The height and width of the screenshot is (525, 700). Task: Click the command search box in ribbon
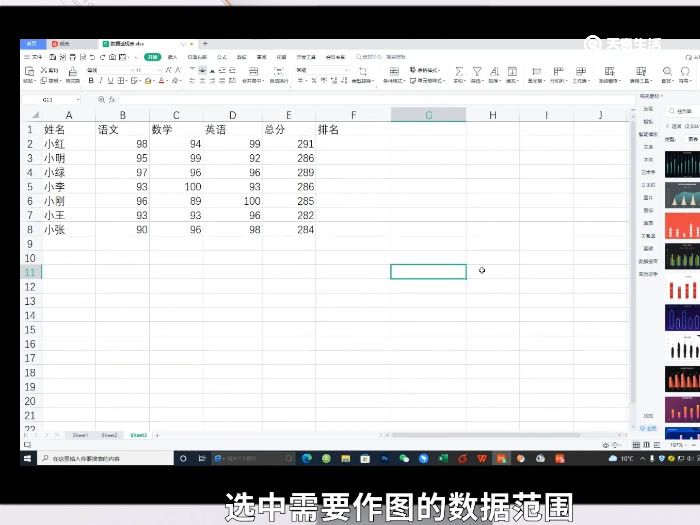[380, 57]
